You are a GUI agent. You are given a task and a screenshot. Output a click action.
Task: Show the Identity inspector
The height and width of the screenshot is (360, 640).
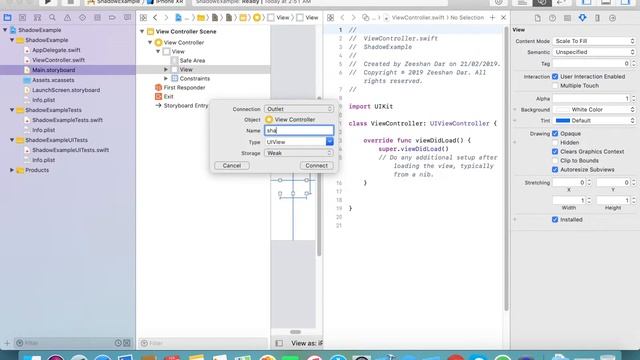tap(567, 18)
